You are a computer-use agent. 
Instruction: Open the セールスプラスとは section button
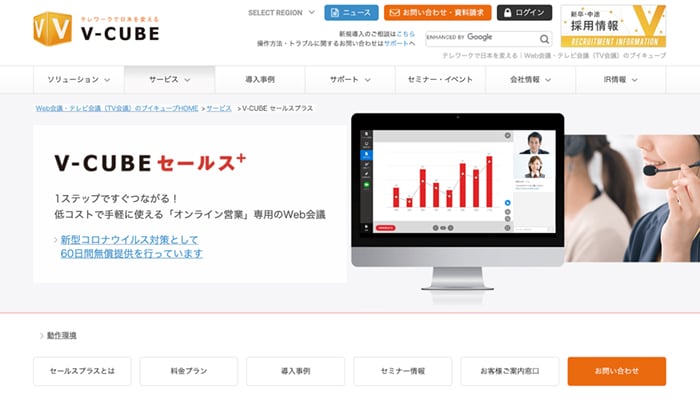(x=82, y=371)
